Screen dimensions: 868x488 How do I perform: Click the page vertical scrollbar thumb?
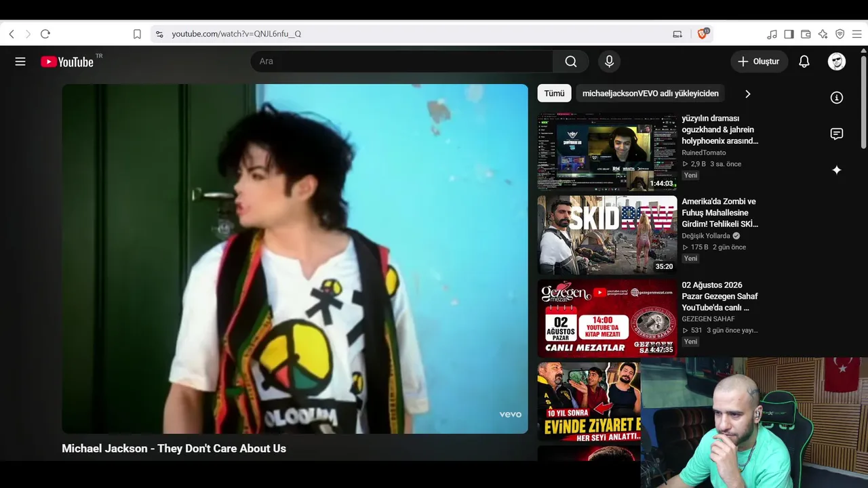pos(863,103)
